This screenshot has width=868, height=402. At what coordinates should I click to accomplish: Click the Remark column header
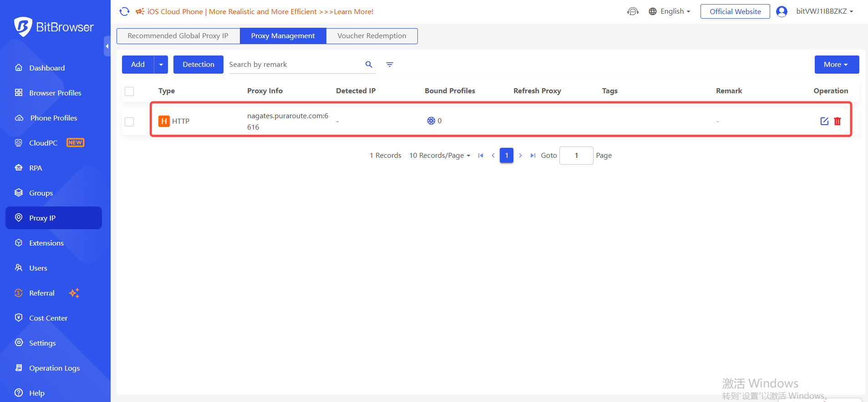729,91
